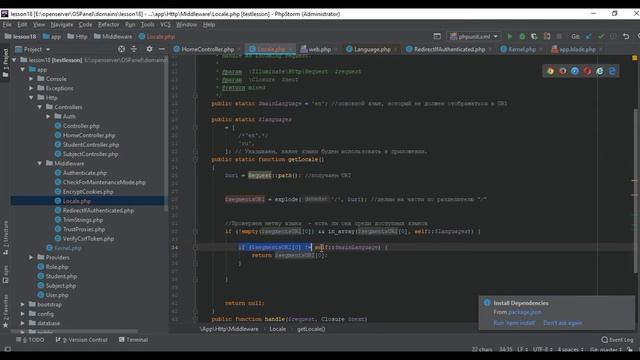Click the locate file target icon in Project panel
Screen dimensions: 640x360
point(121,49)
